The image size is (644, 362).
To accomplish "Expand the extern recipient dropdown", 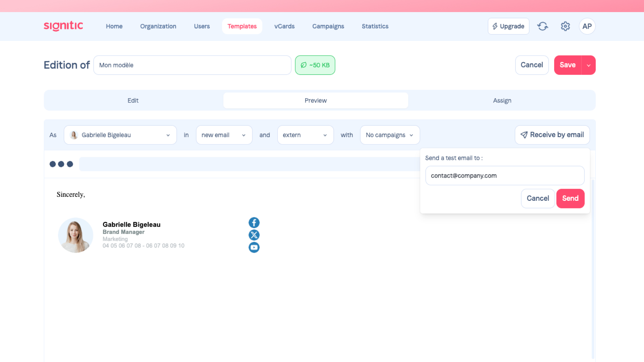I will pyautogui.click(x=305, y=135).
